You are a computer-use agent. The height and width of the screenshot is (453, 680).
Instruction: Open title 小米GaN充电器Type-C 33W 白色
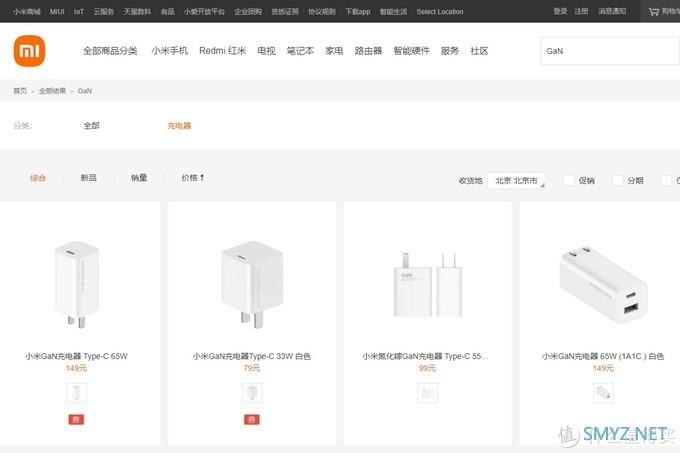pyautogui.click(x=252, y=356)
